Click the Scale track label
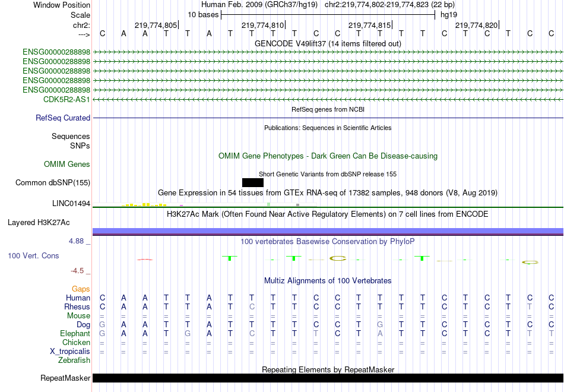Viewport: 564px width, 392px height. [80, 15]
